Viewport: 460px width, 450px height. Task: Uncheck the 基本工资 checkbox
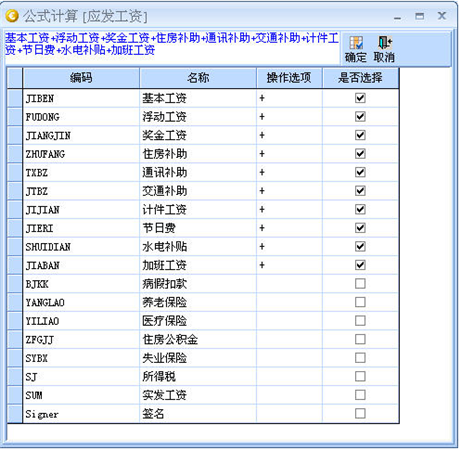360,98
